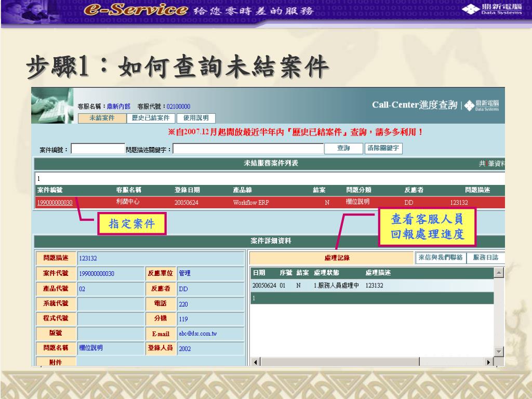Open the 來信與我們聯絡 tab

click(441, 258)
